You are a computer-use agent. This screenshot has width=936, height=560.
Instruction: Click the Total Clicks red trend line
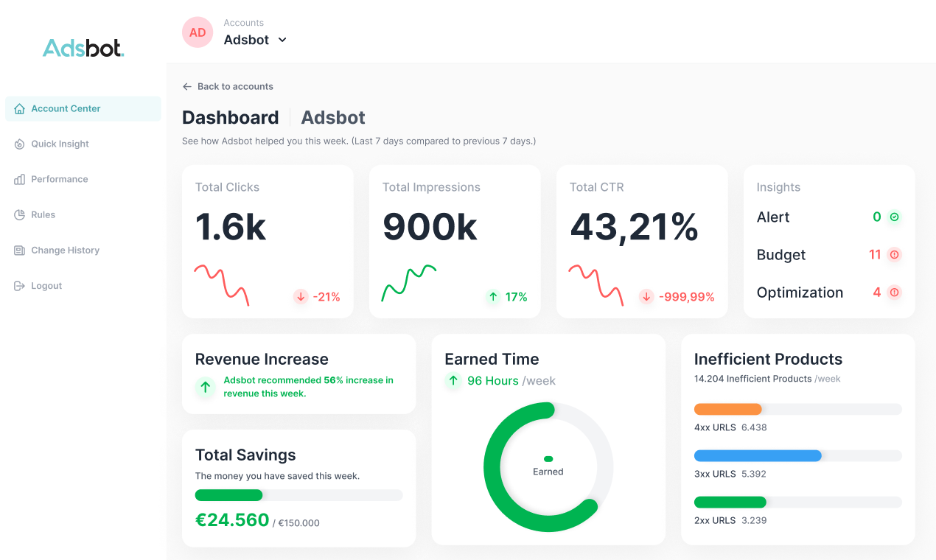[x=221, y=284]
